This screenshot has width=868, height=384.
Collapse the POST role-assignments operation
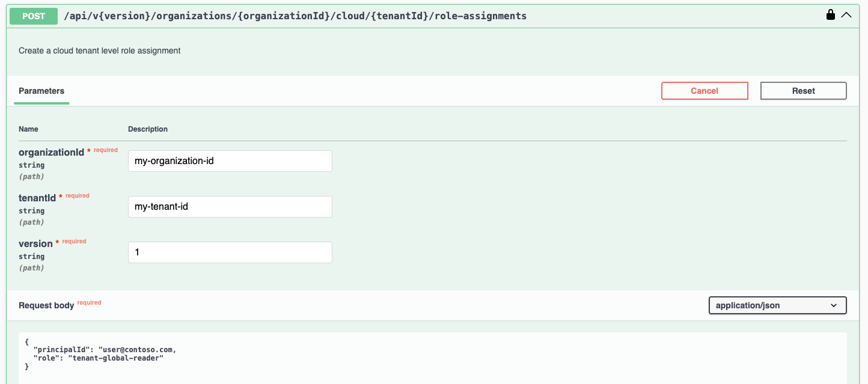tap(846, 15)
